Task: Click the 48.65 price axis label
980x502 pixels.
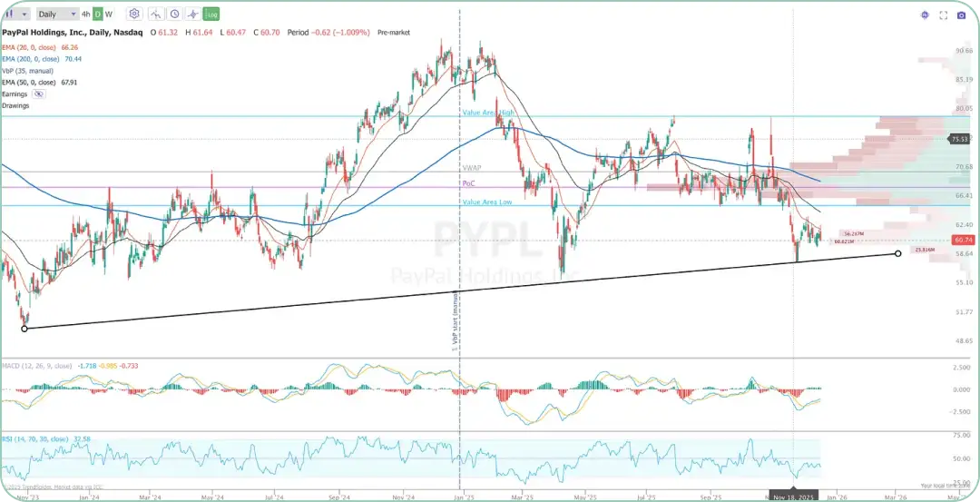Action: pos(964,340)
